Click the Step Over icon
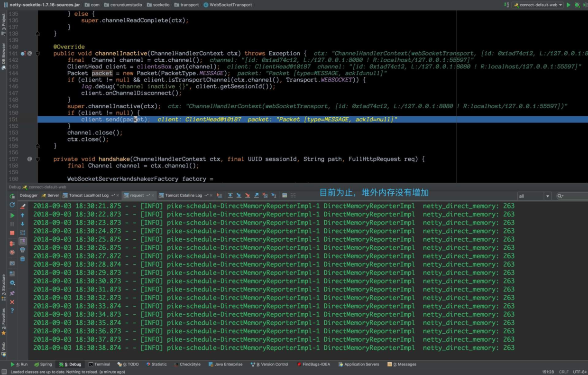The image size is (588, 375). click(x=230, y=195)
